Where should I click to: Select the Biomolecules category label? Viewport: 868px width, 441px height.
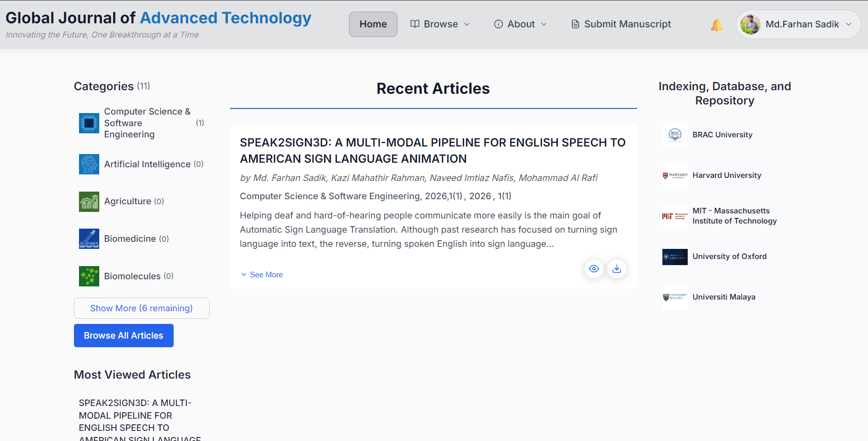point(133,276)
